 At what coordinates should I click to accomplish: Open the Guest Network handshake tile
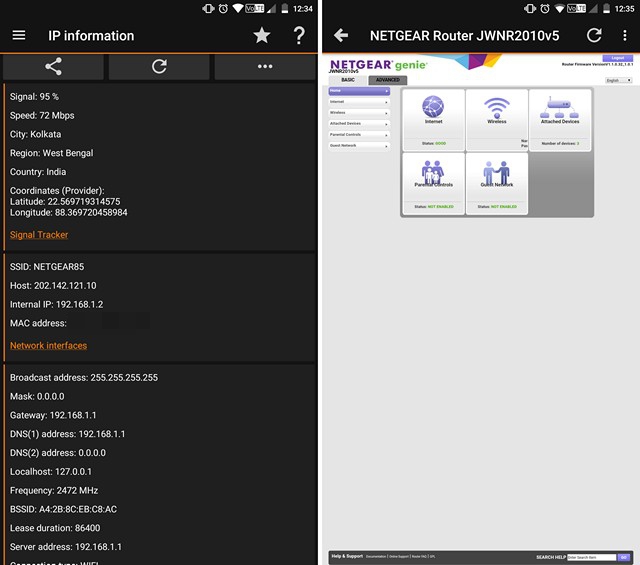pyautogui.click(x=497, y=183)
